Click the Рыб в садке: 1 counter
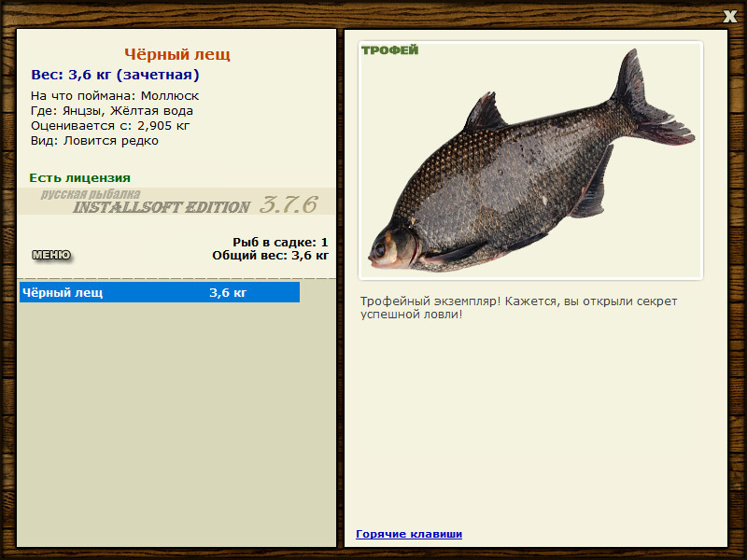Image resolution: width=747 pixels, height=560 pixels. pyautogui.click(x=280, y=242)
